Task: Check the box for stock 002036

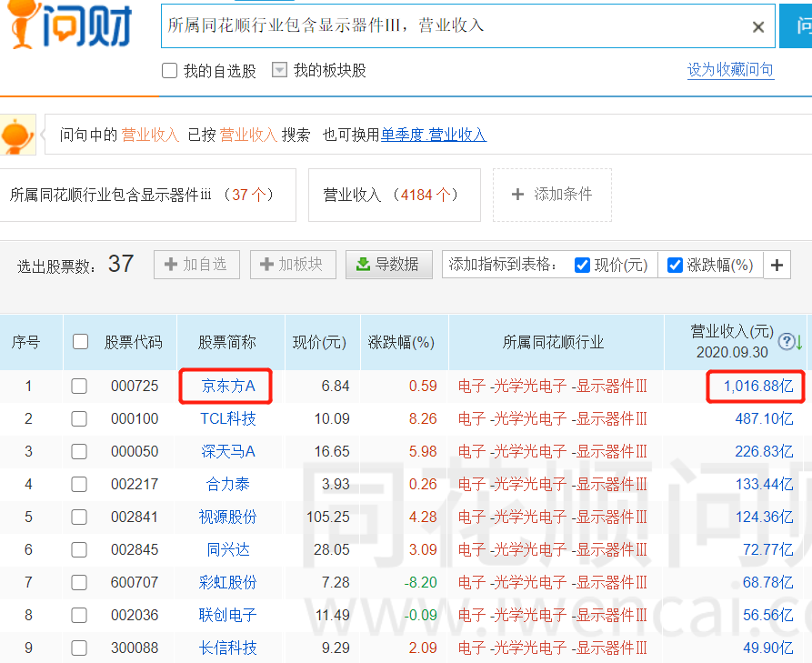Action: click(x=79, y=616)
